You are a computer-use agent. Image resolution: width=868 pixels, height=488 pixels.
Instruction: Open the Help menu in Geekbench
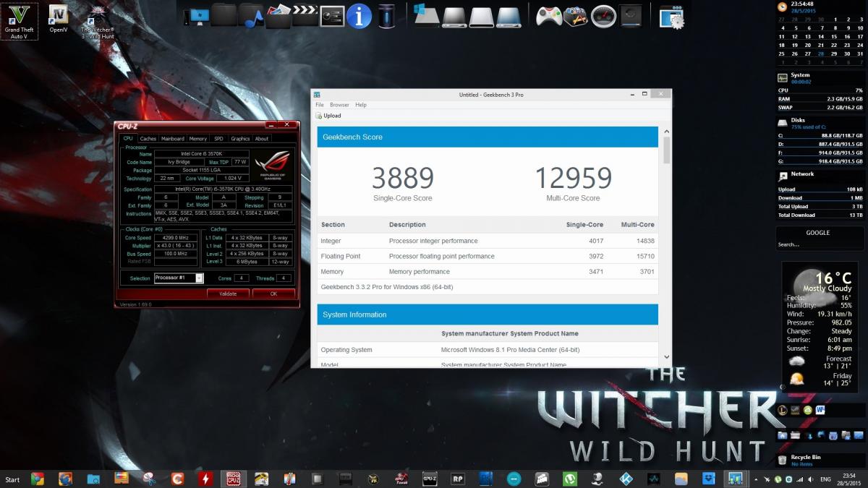[361, 105]
